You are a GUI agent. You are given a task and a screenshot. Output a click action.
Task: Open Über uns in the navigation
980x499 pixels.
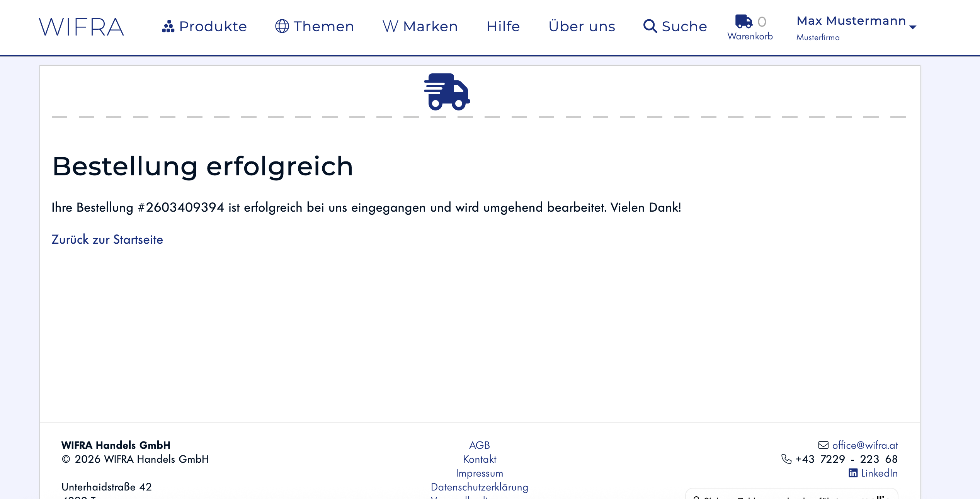click(582, 26)
